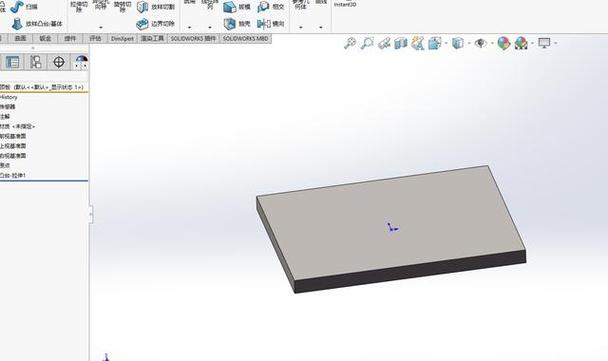
Task: Switch to the 曲面 (Surfaces) tab
Action: [x=21, y=38]
